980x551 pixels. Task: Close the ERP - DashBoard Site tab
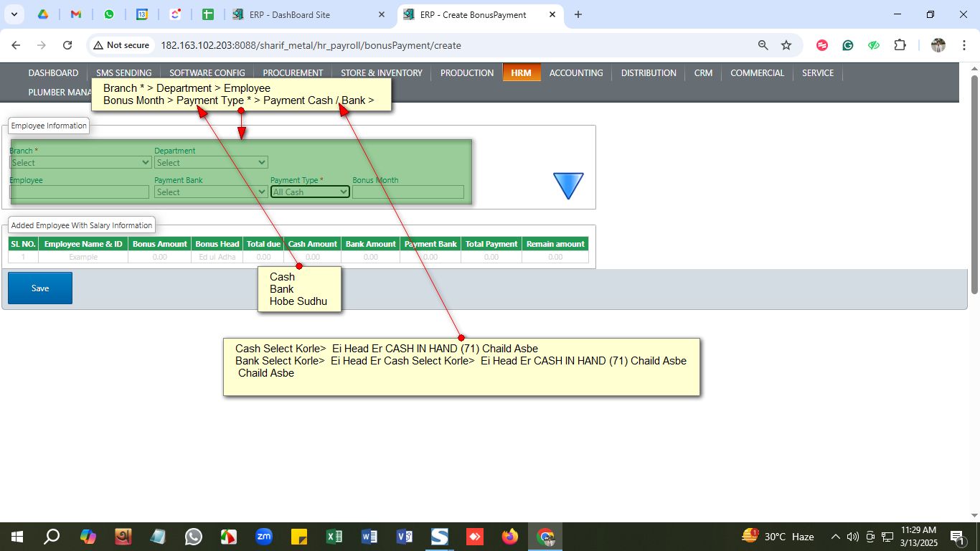[x=382, y=14]
